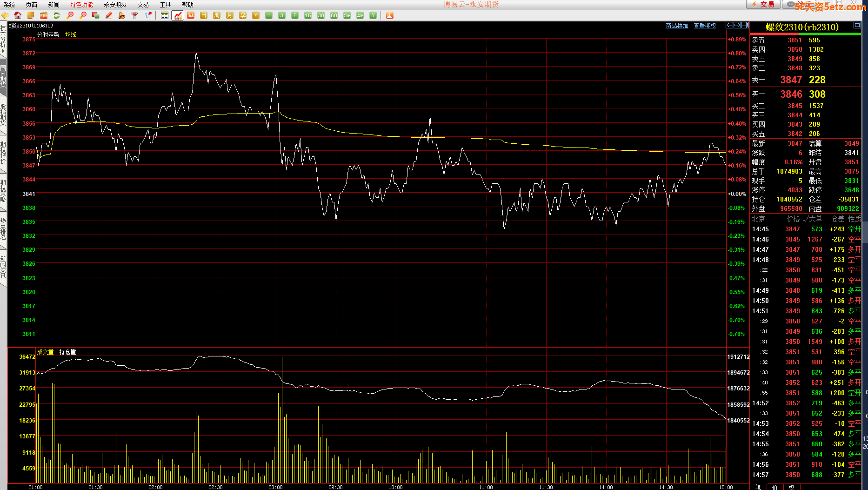
Task: Select the 4hr period icon
Action: (360, 15)
